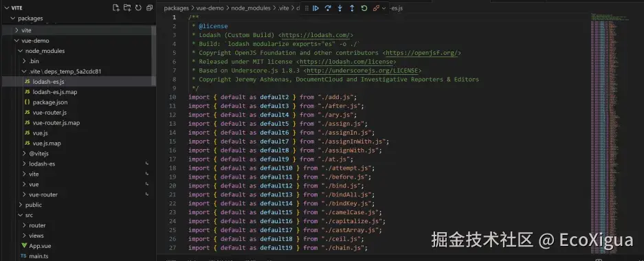The image size is (644, 261).
Task: Follow the https://openjsf.org/ link
Action: [422, 53]
